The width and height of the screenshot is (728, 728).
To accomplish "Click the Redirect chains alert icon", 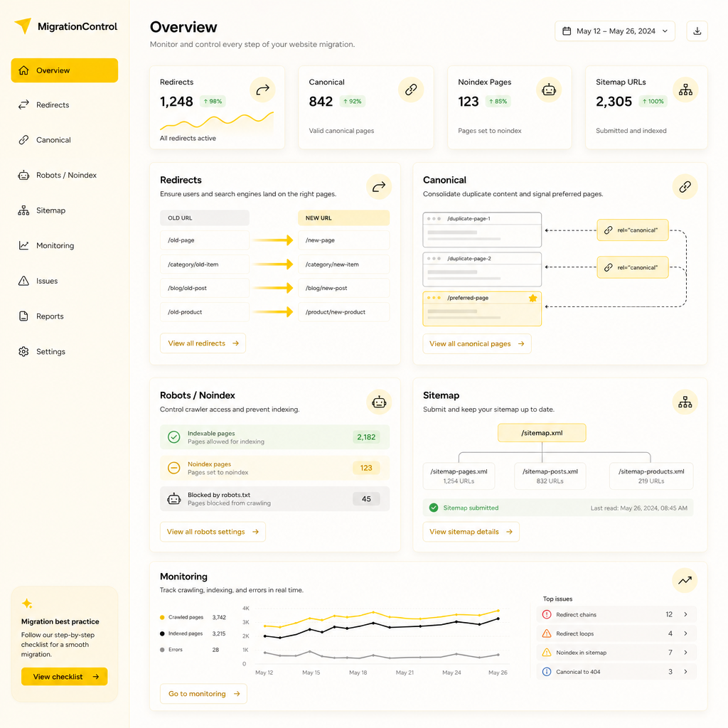I will click(x=547, y=614).
